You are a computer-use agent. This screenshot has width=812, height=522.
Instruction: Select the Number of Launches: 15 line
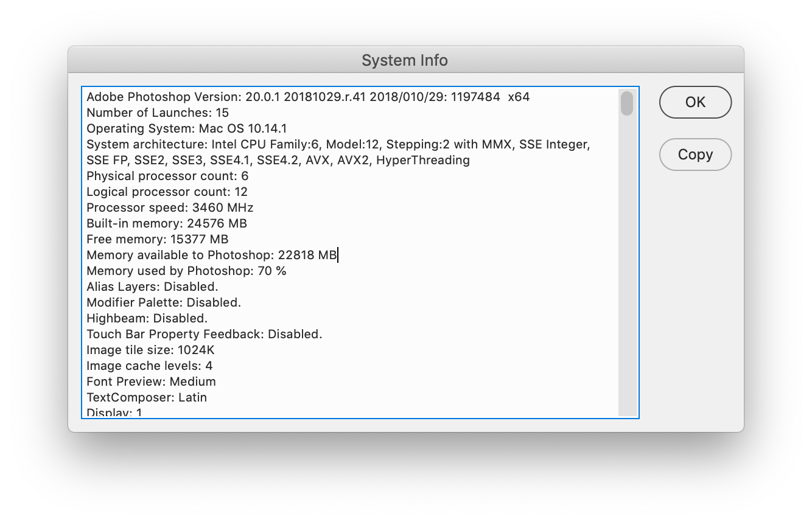pyautogui.click(x=158, y=113)
